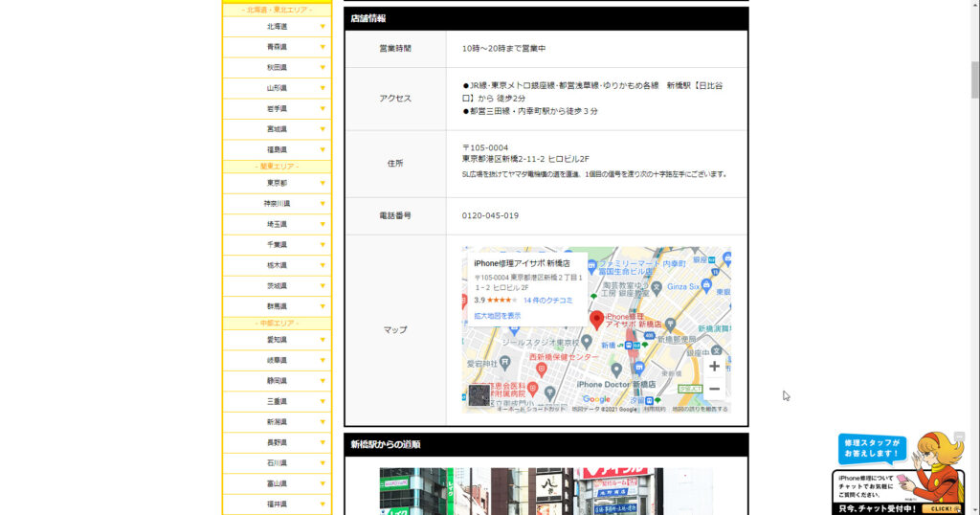
Task: Click the 東京都港区新橋2-11-2 ヒロビル2F address
Action: [x=525, y=159]
